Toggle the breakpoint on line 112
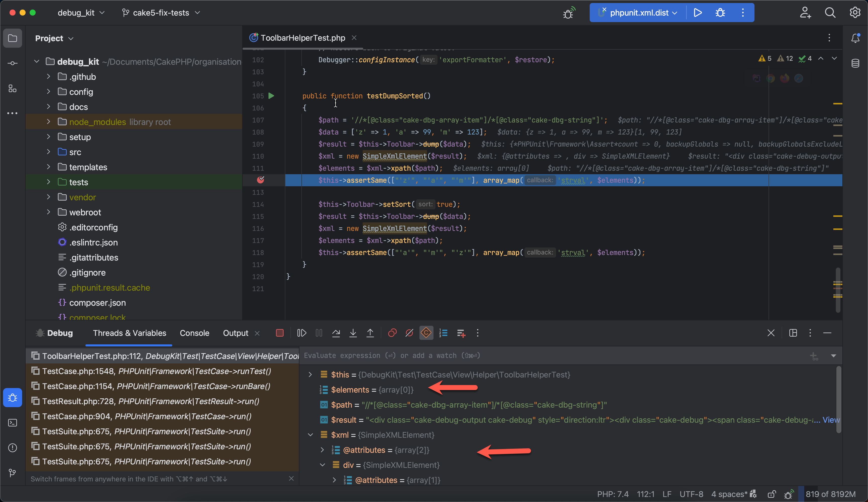 [x=261, y=180]
